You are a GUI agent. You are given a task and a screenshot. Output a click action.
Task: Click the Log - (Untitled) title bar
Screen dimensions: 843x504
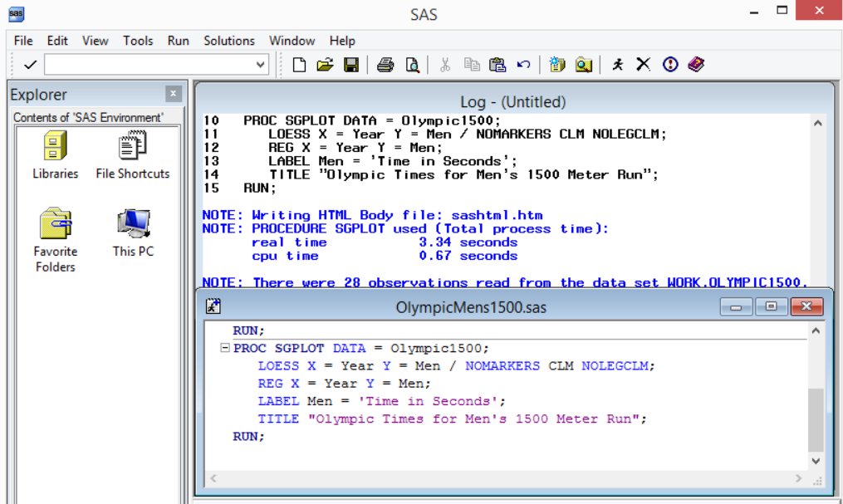pos(513,101)
